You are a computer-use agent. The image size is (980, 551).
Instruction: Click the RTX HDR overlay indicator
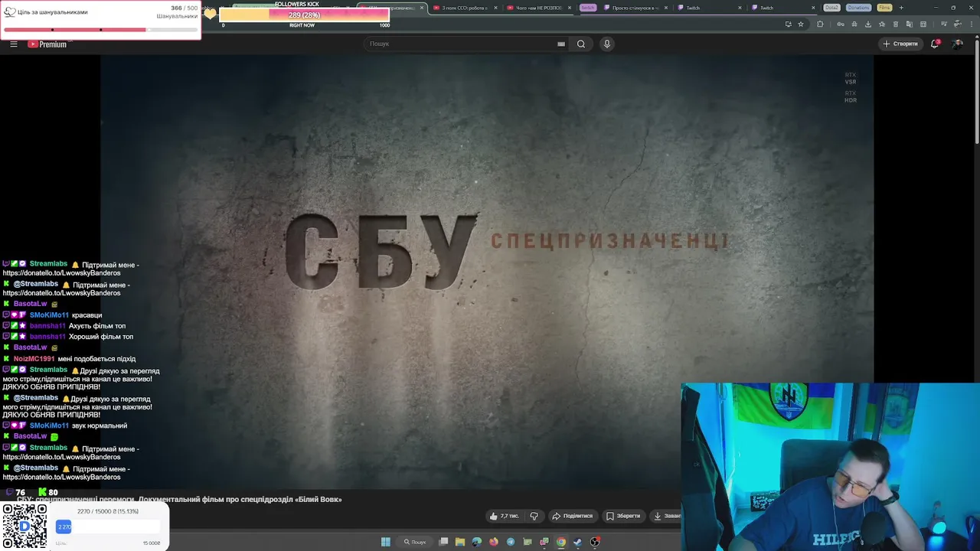[851, 96]
